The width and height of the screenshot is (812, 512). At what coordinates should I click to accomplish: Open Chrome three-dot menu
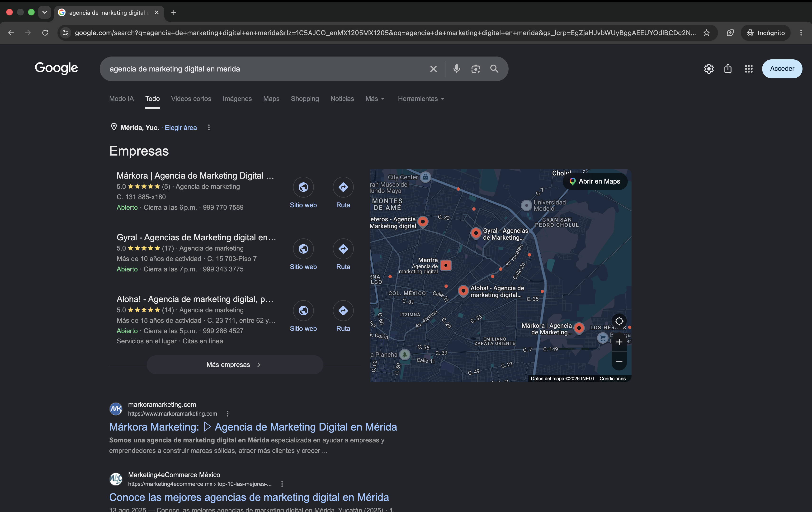(x=801, y=33)
